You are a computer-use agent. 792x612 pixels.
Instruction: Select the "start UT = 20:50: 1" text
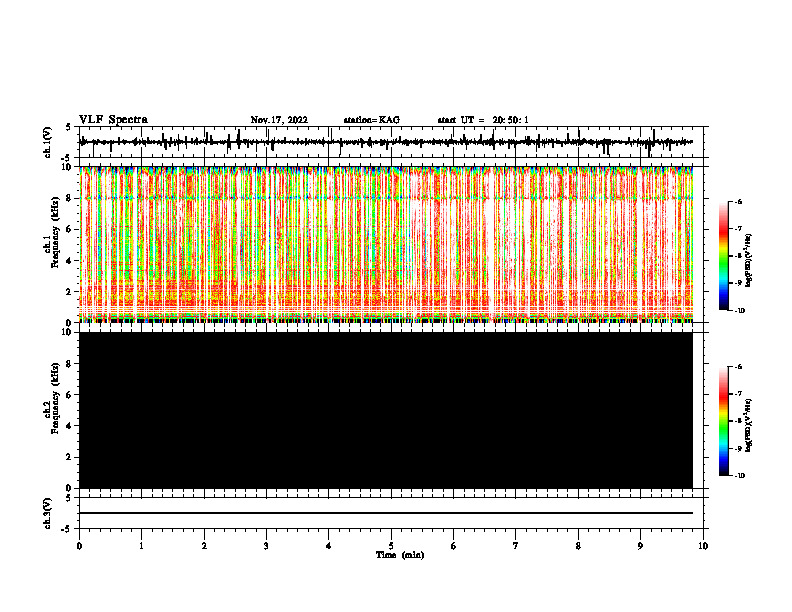pos(483,120)
